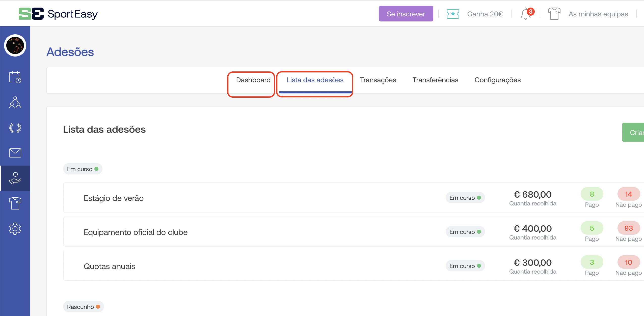Open the Transferências tab

click(x=435, y=80)
